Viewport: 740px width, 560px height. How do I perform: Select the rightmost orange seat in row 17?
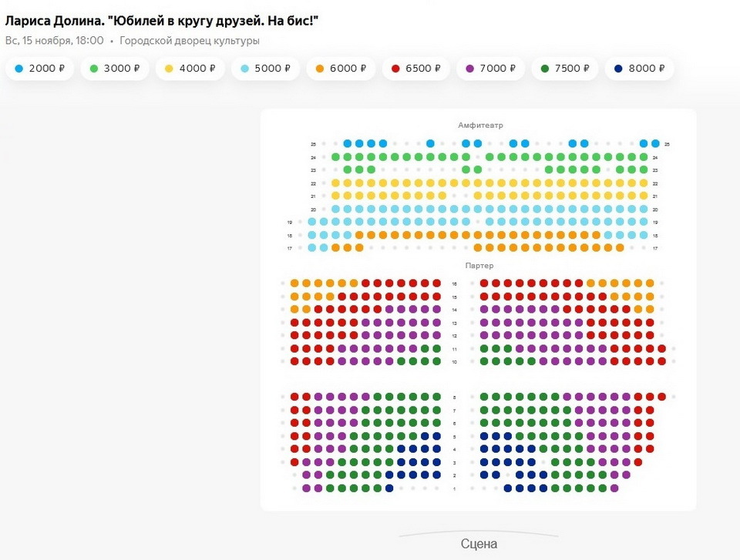pos(620,248)
